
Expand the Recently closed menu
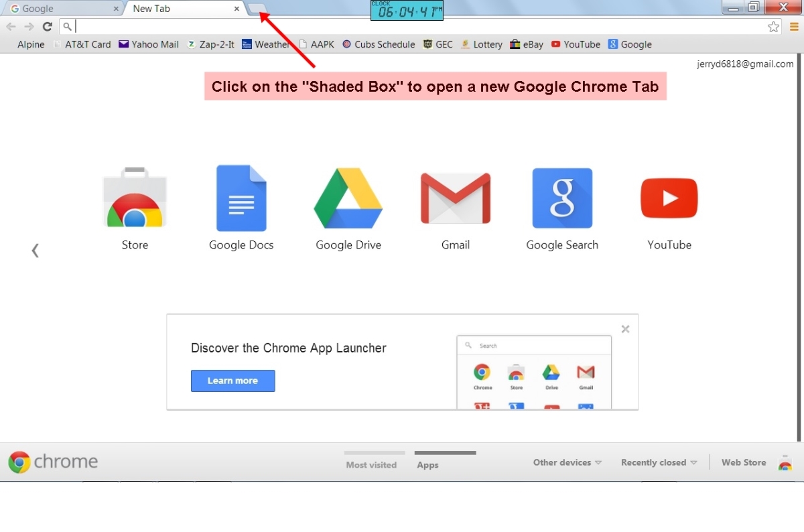(659, 462)
